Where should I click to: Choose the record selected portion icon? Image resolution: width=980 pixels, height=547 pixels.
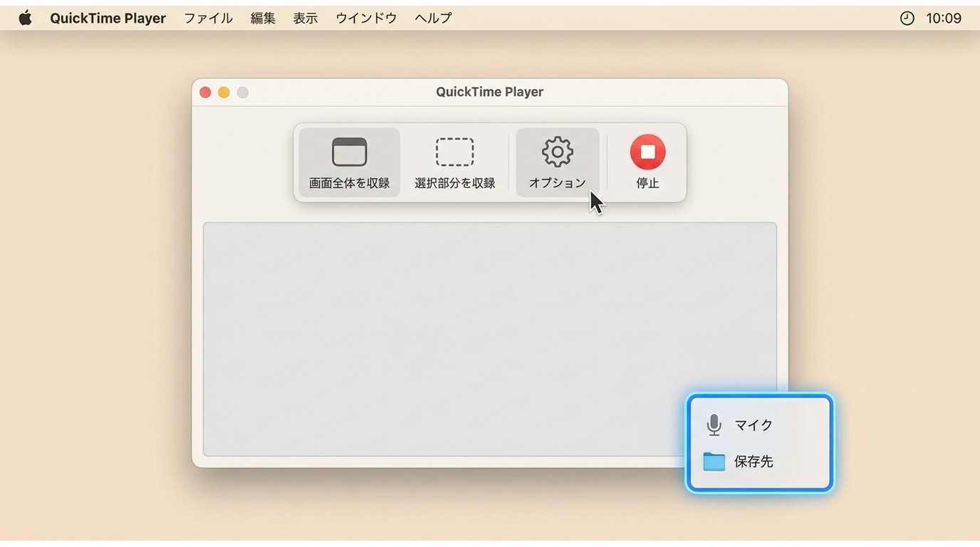[x=454, y=152]
